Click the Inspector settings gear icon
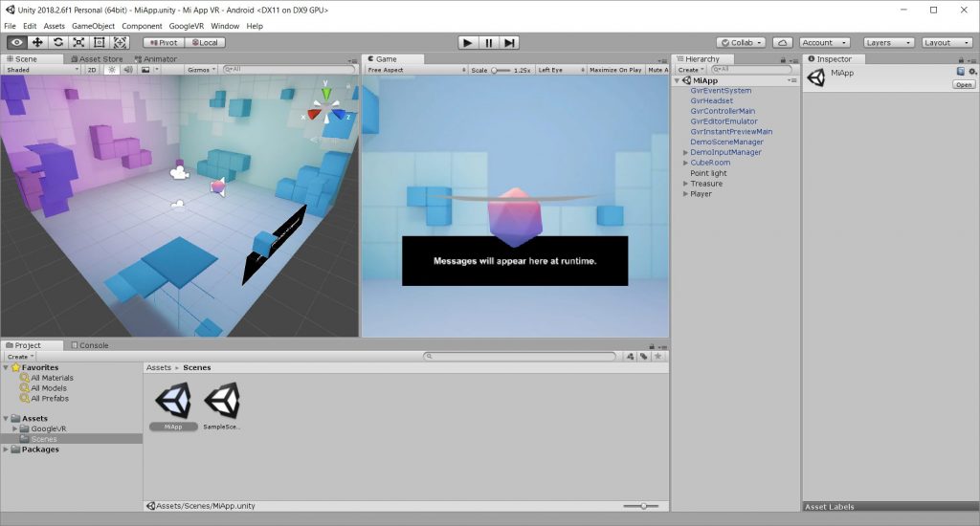This screenshot has width=980, height=526. [972, 72]
